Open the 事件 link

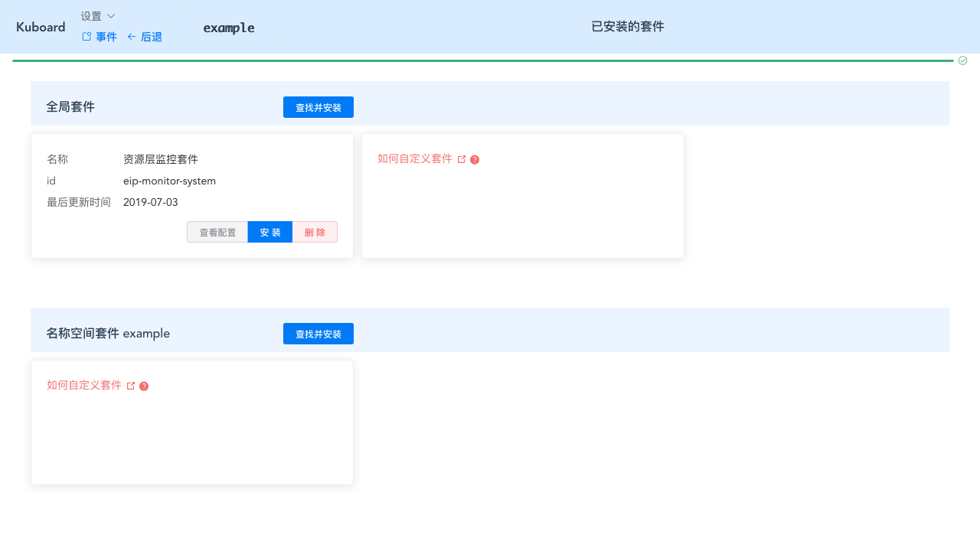click(x=104, y=36)
